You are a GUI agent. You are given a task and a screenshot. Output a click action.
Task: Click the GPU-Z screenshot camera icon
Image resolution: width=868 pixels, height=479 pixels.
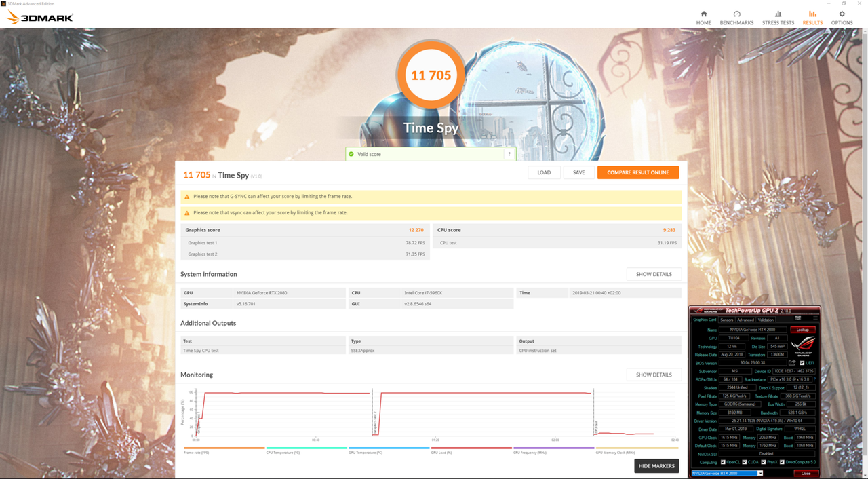[x=798, y=318]
